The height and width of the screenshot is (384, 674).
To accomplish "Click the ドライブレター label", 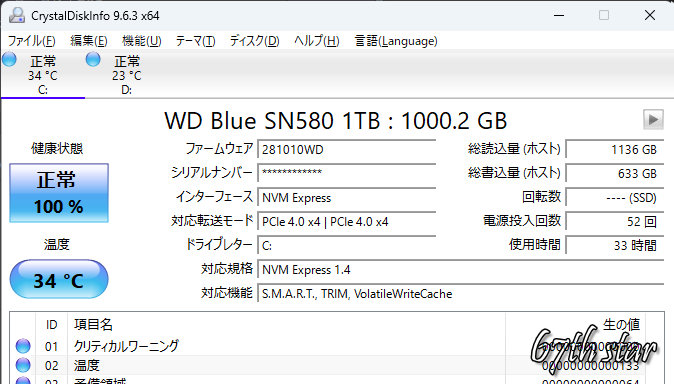I will 219,244.
